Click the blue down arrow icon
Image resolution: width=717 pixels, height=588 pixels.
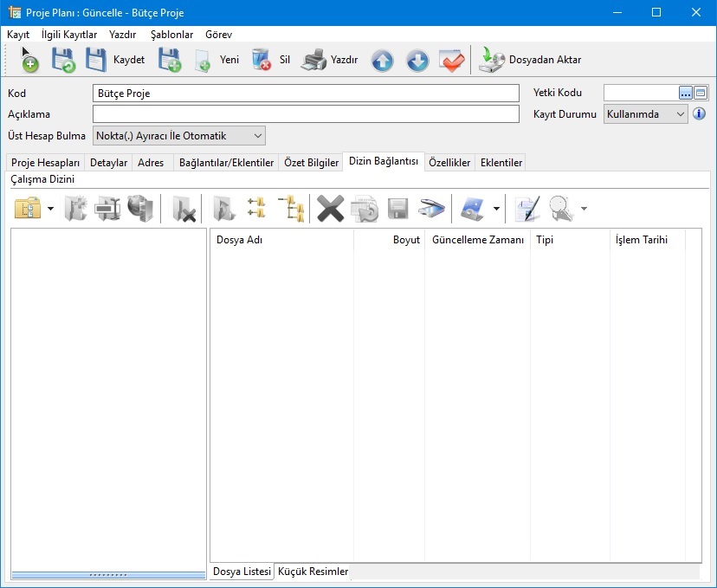click(x=417, y=61)
